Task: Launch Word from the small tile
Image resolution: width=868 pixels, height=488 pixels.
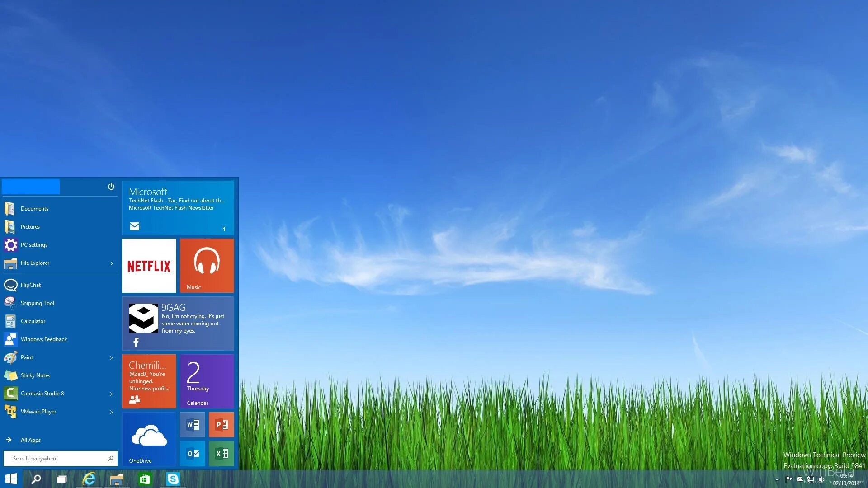Action: pos(193,425)
